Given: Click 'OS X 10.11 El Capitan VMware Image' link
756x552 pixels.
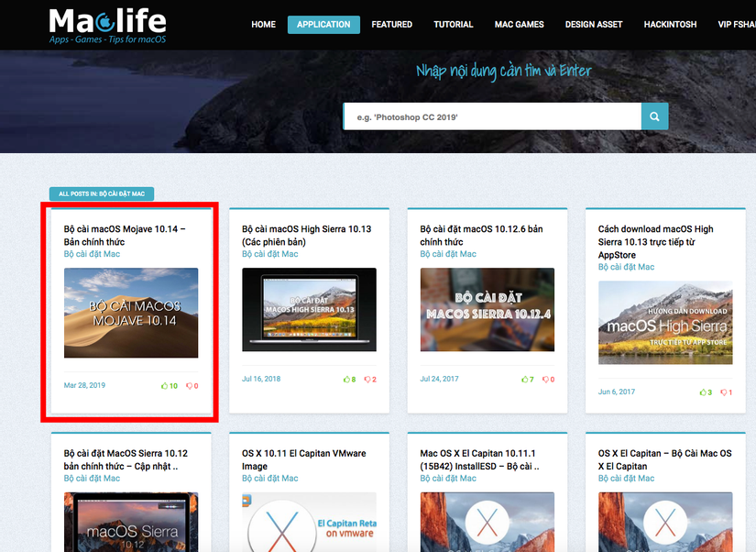Looking at the screenshot, I should click(x=303, y=459).
